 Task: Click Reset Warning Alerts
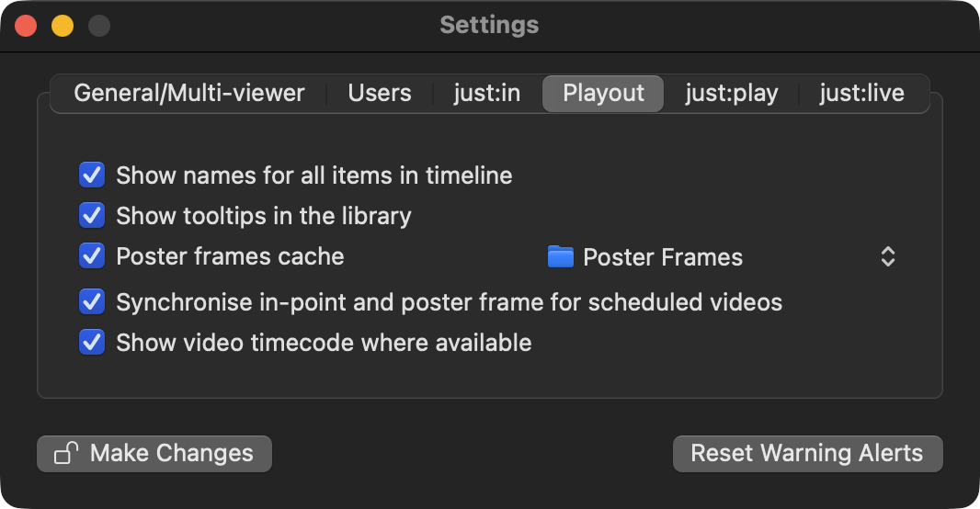[807, 454]
